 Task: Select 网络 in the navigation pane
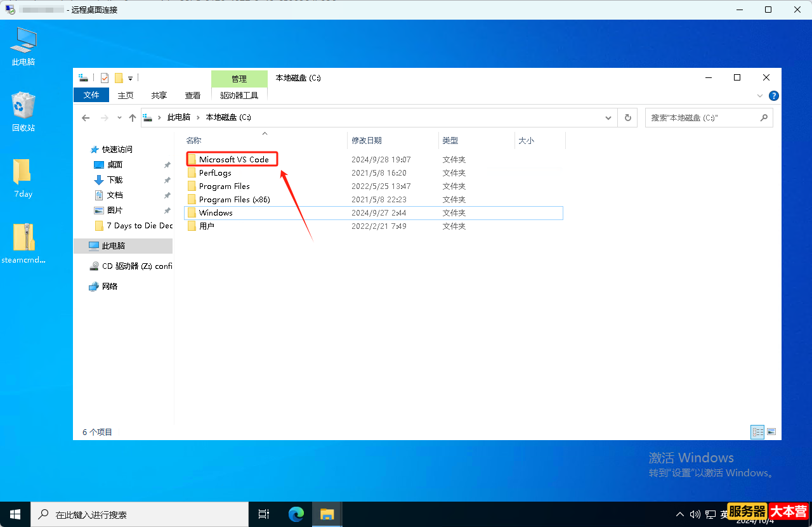(x=110, y=287)
